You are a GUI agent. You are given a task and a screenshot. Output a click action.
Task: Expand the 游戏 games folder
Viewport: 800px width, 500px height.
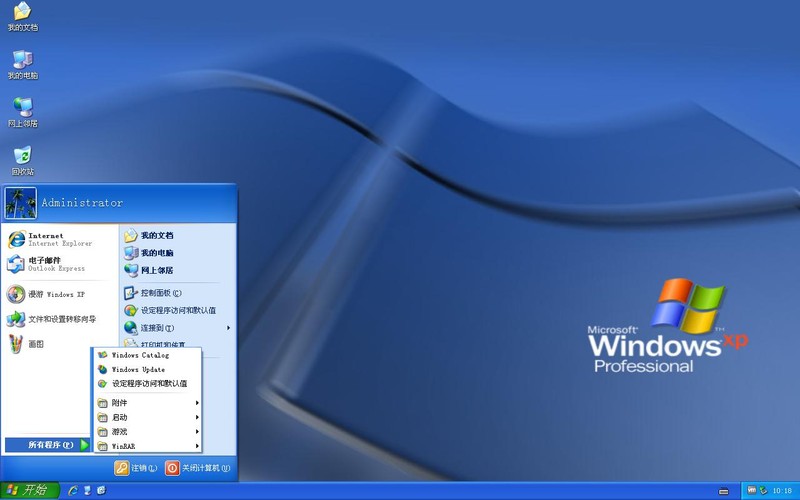pos(147,432)
